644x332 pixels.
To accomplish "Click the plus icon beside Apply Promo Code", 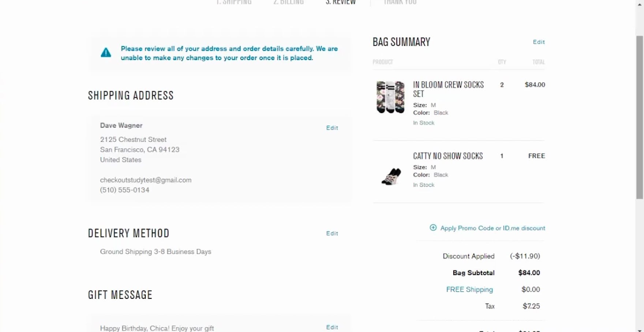I will pyautogui.click(x=433, y=228).
